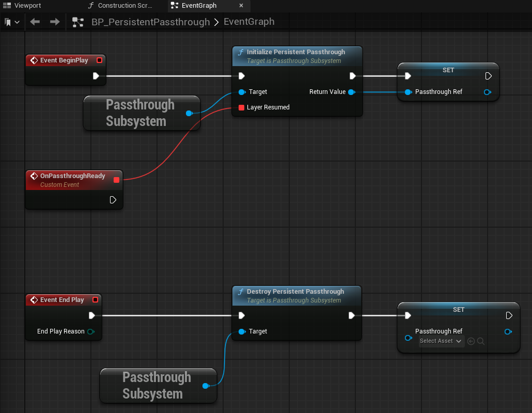Navigate forward with the right arrow
Viewport: 532px width, 413px height.
pyautogui.click(x=55, y=22)
